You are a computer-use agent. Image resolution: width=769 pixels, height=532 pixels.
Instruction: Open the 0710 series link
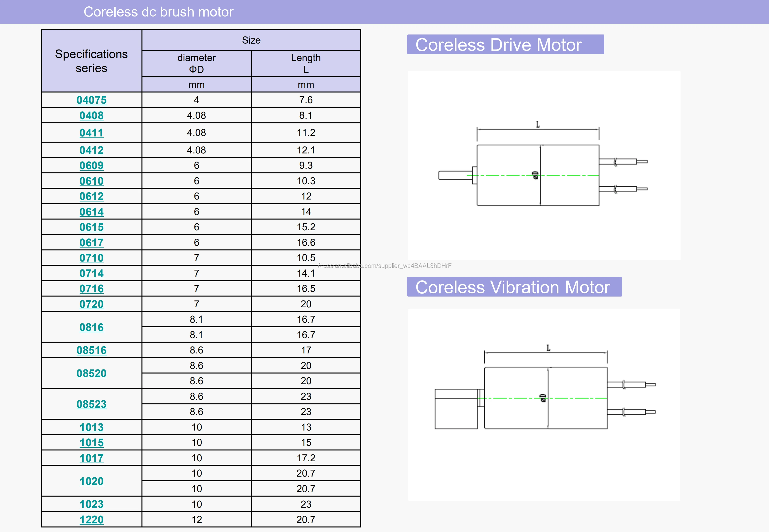91,258
